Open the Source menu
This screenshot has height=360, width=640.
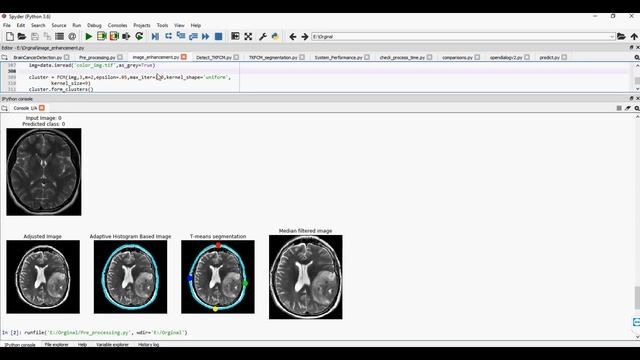[59, 25]
